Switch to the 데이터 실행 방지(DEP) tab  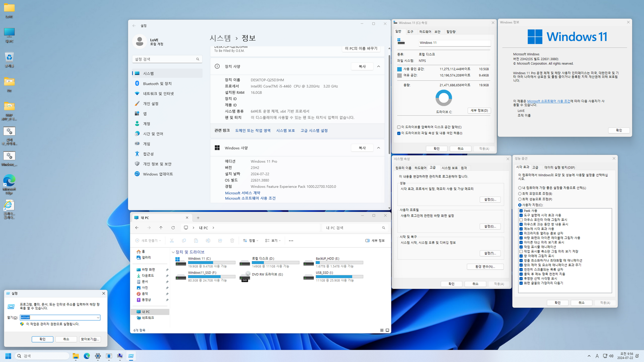[559, 168]
